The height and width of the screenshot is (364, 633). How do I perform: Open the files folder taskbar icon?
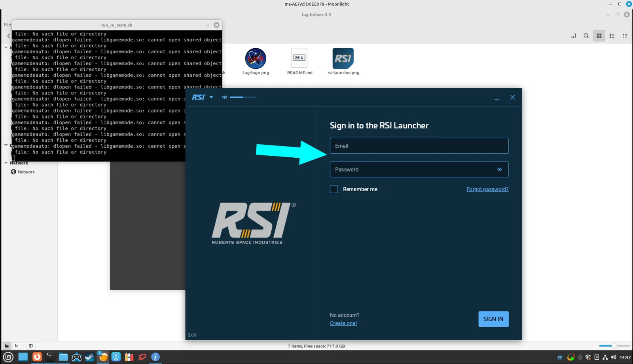coord(63,357)
